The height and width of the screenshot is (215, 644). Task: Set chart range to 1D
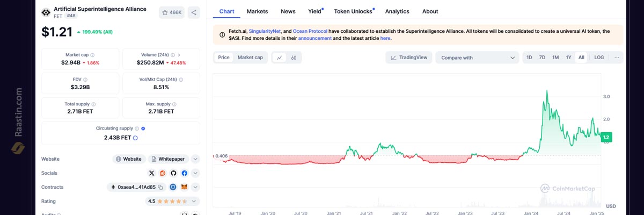[529, 58]
